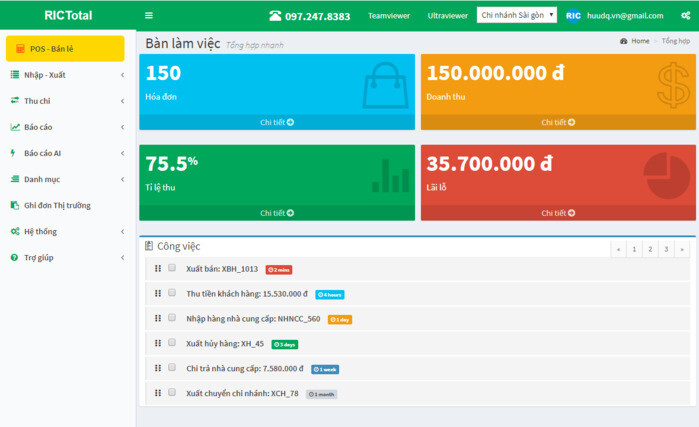The width and height of the screenshot is (699, 427).
Task: Expand the Nhập - Xuất sidebar menu
Action: pyautogui.click(x=66, y=75)
